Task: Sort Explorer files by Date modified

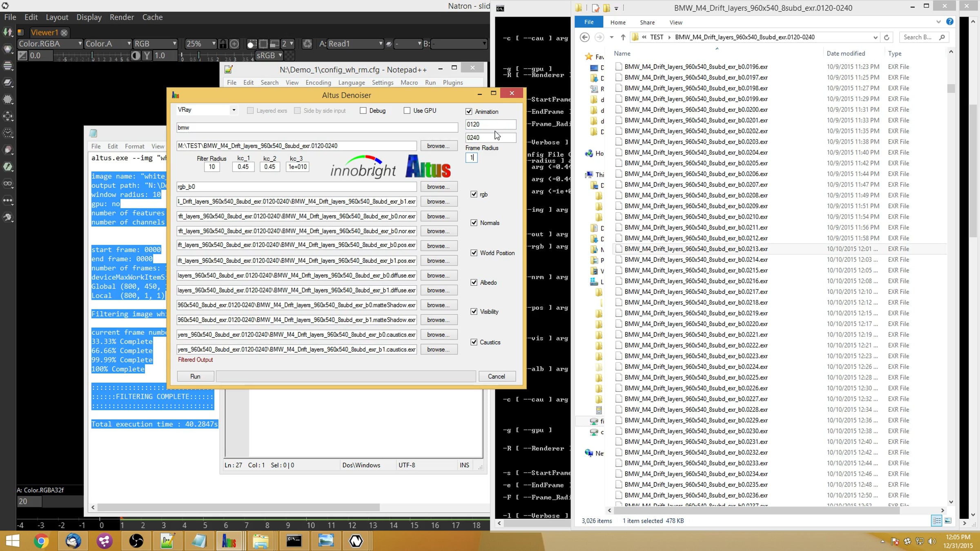Action: (846, 53)
